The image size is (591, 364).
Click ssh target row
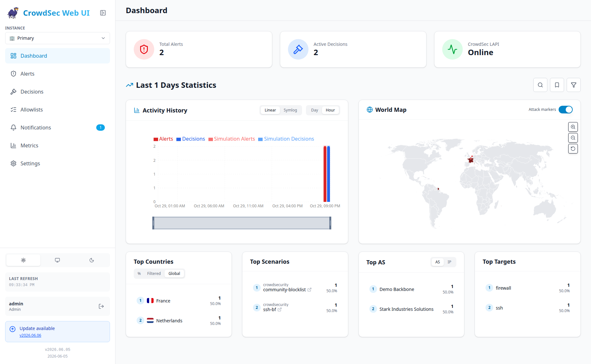pos(528,308)
